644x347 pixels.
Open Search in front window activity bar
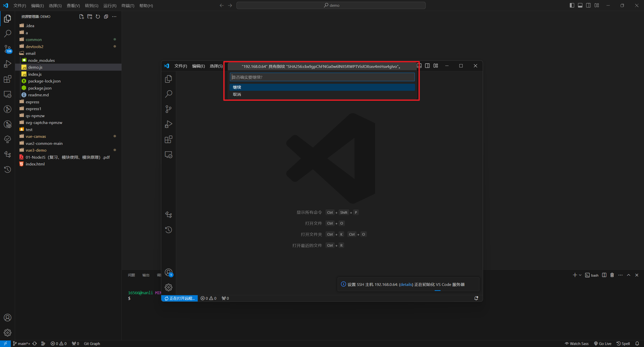169,94
